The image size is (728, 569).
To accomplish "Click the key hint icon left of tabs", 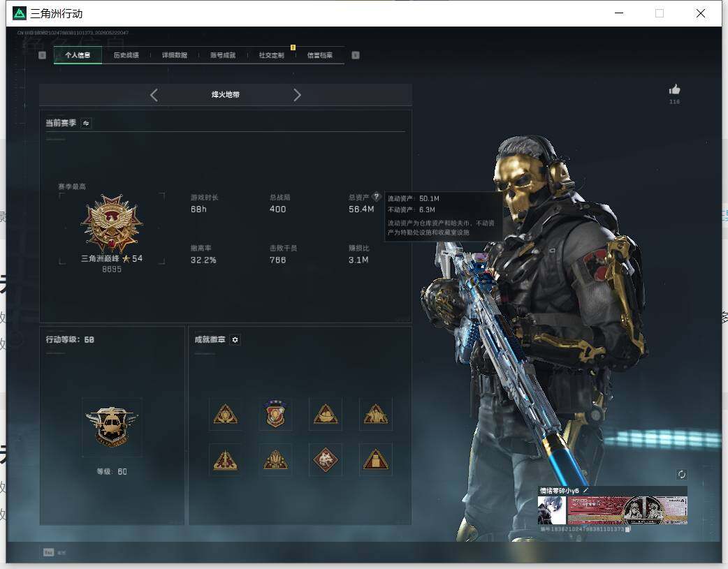I will click(42, 55).
